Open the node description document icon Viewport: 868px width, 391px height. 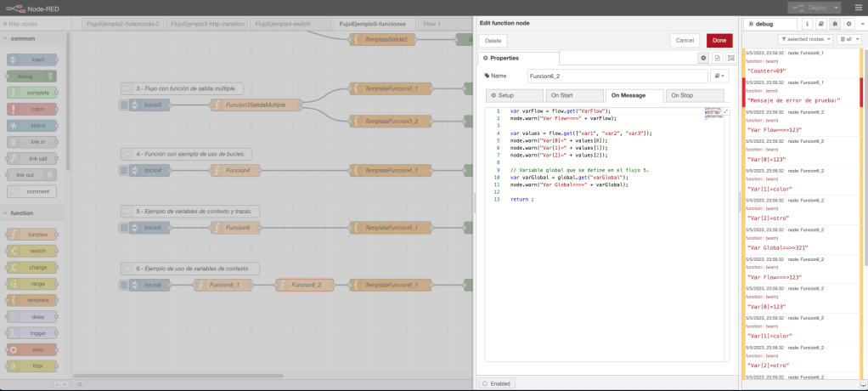[x=717, y=58]
